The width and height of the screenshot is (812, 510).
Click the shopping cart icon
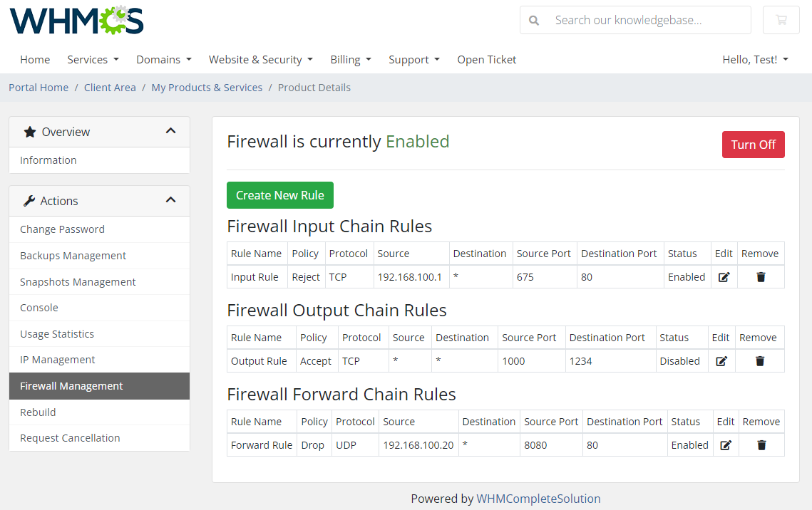click(781, 20)
